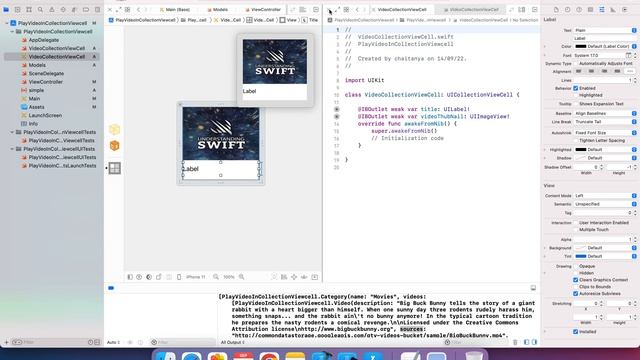
Task: Show the Identity inspector
Action: [590, 9]
